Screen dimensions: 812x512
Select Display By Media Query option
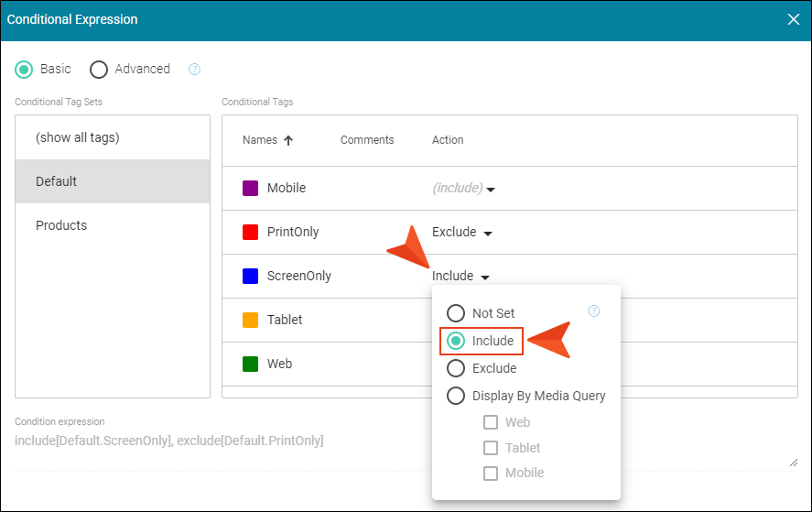point(456,396)
